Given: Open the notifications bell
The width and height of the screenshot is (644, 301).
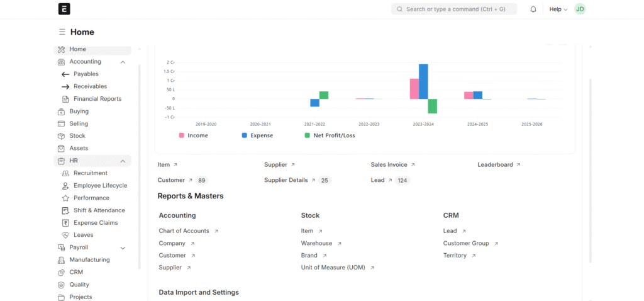Looking at the screenshot, I should [x=533, y=9].
